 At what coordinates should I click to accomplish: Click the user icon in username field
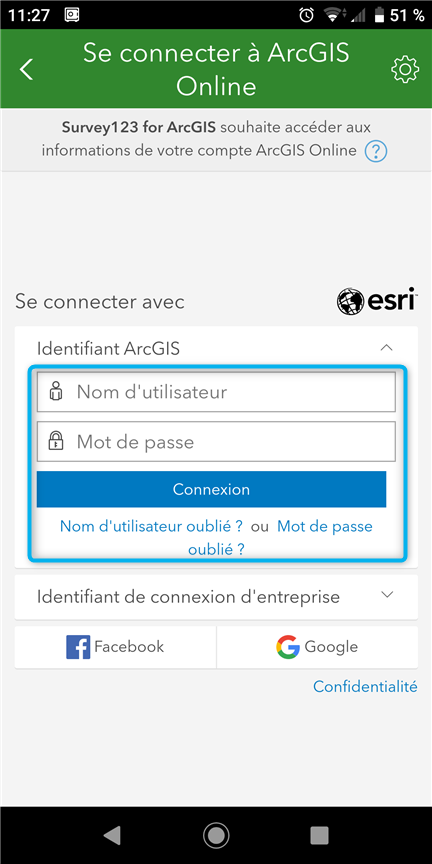56,392
